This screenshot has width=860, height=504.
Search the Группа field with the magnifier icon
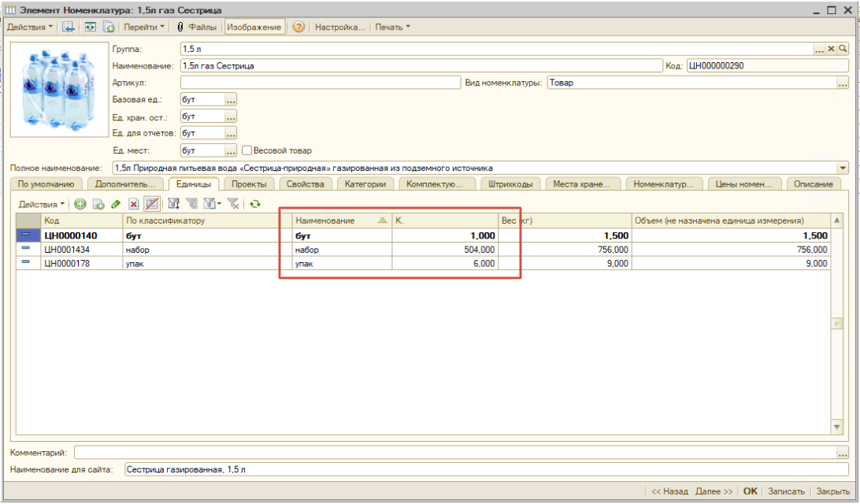coord(843,49)
